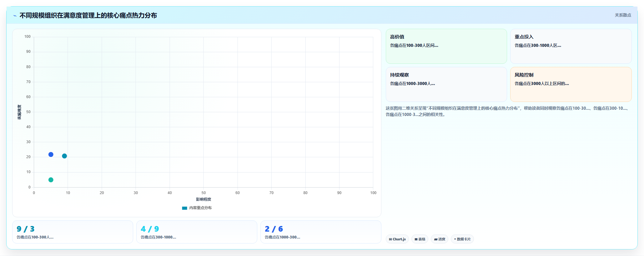Viewport: 644px width, 256px height.
Task: Click the chart title 不同规模组织在满意度管理上的核心痛点热力分布
Action: point(88,16)
